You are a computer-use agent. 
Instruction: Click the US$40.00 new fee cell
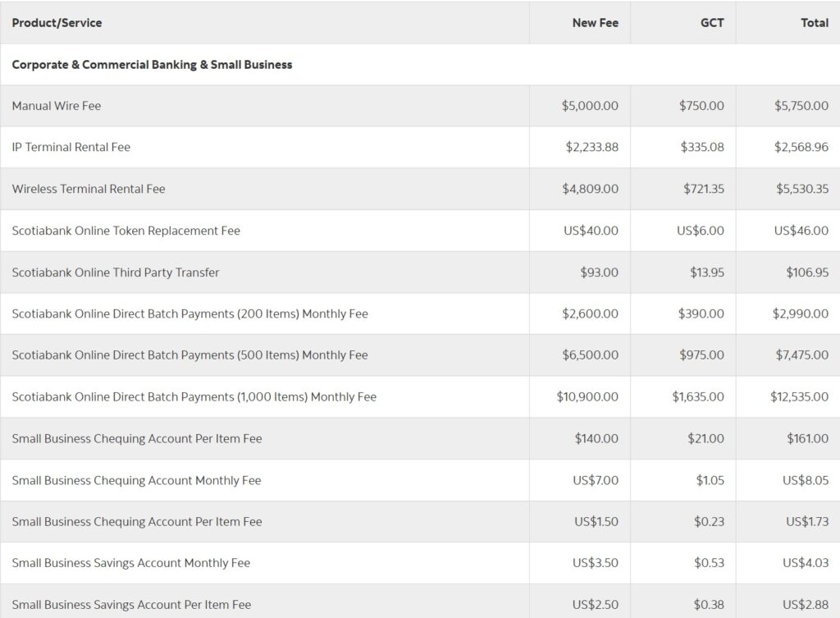(x=591, y=231)
